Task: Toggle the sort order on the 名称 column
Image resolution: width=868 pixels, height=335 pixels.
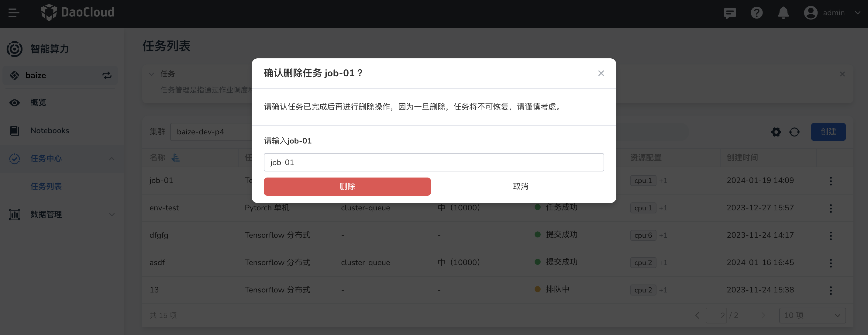Action: tap(176, 157)
